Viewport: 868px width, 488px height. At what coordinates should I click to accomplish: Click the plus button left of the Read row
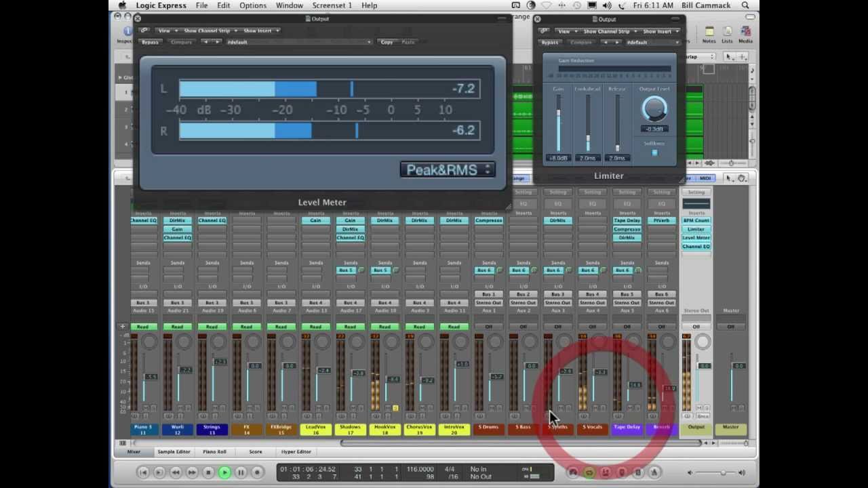[123, 327]
